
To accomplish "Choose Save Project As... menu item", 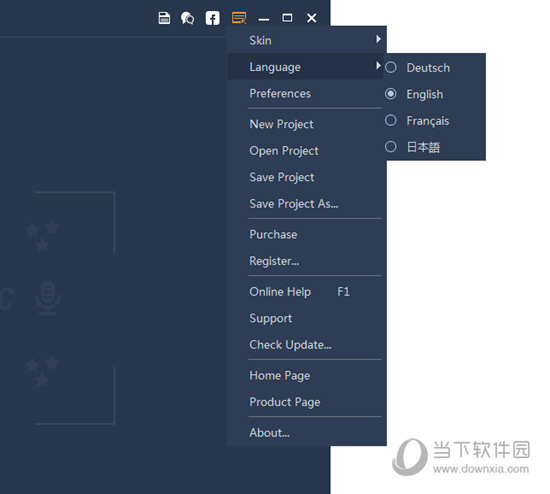I will click(x=307, y=203).
